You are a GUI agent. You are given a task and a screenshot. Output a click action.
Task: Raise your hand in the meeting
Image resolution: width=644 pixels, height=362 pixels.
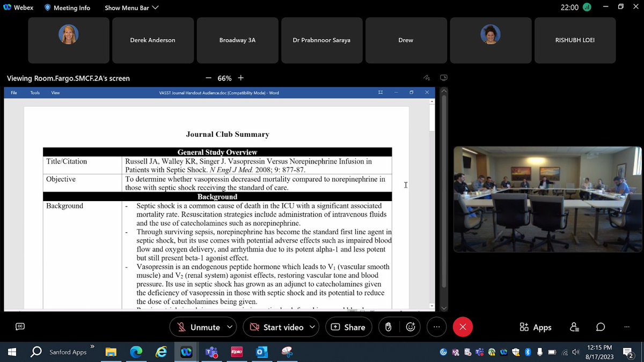coord(387,327)
